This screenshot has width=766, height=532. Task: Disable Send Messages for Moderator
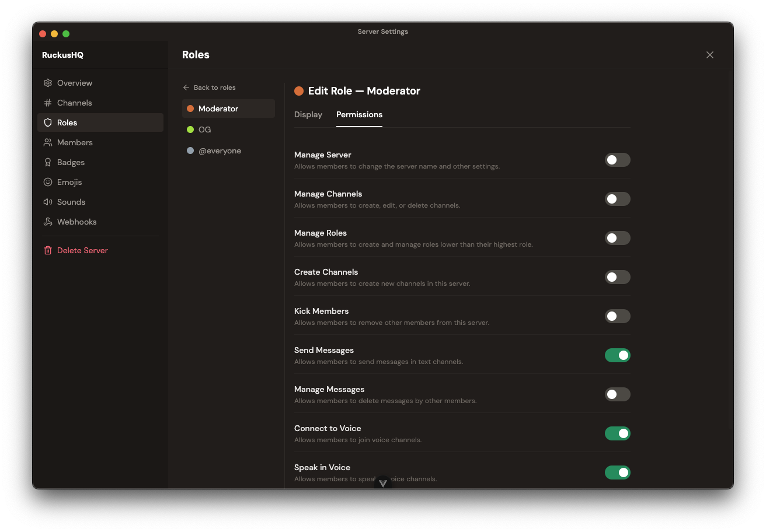click(x=617, y=355)
